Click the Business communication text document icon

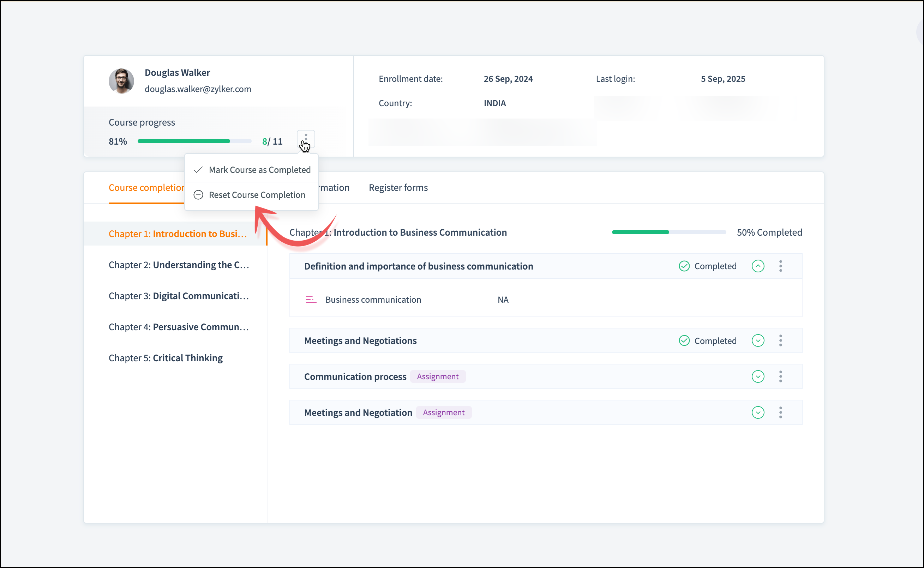(311, 300)
